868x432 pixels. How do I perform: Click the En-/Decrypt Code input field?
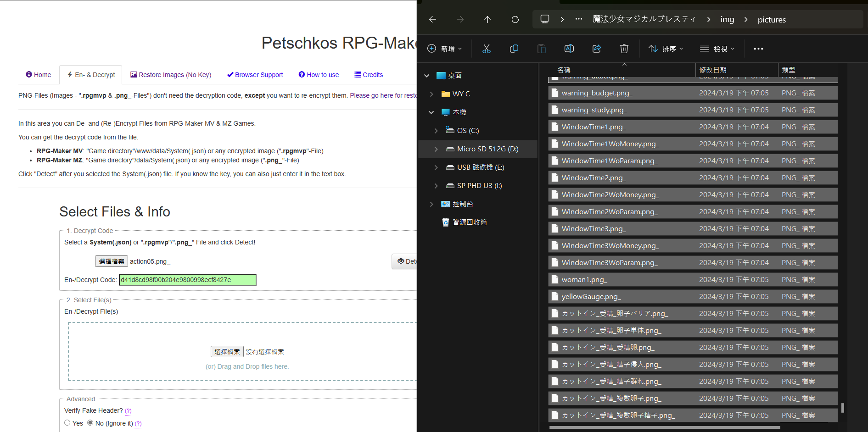187,280
